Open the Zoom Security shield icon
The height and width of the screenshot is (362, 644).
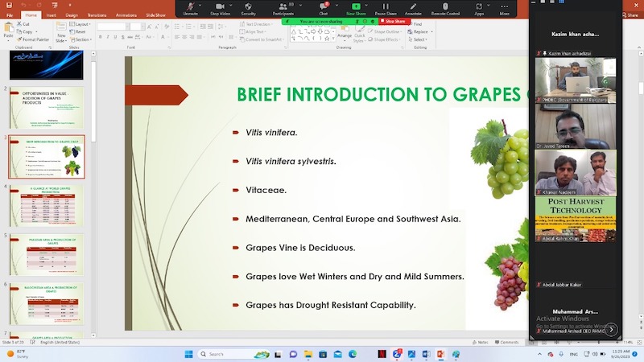tap(248, 7)
